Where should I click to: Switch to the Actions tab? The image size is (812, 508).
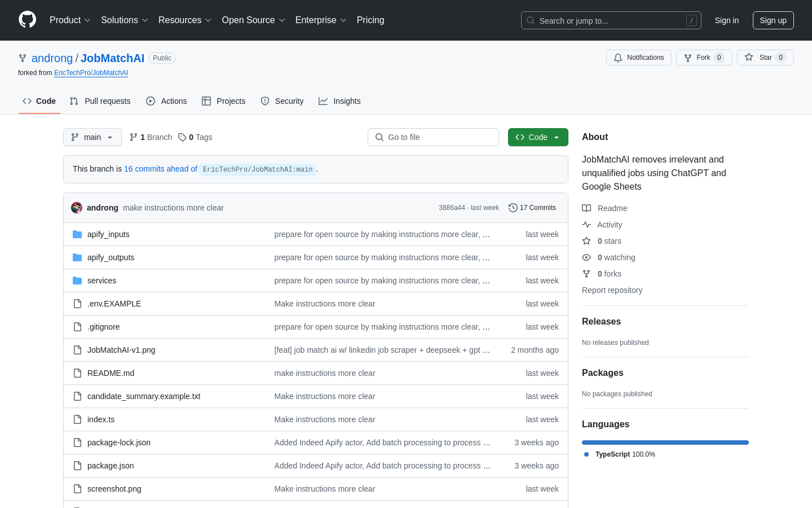coord(166,101)
